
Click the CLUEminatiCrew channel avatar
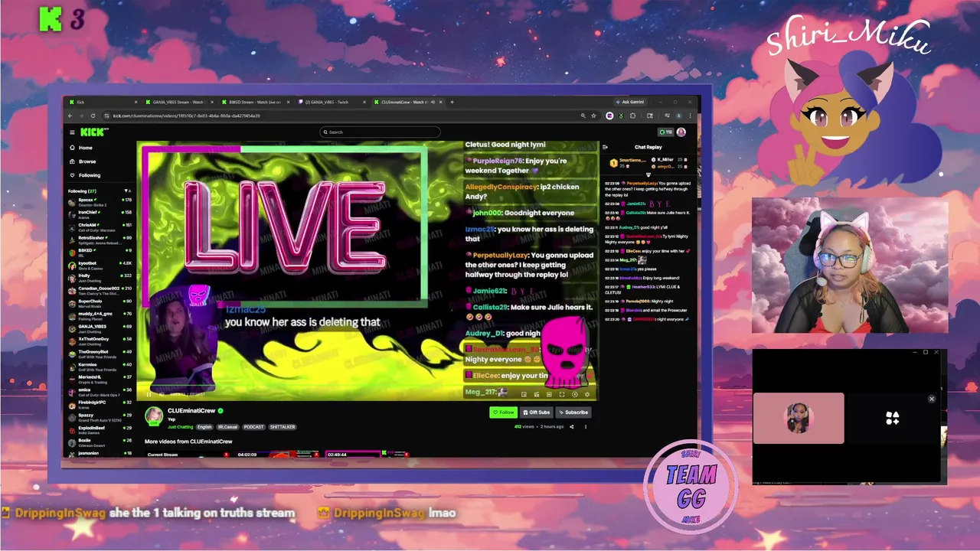click(x=154, y=416)
